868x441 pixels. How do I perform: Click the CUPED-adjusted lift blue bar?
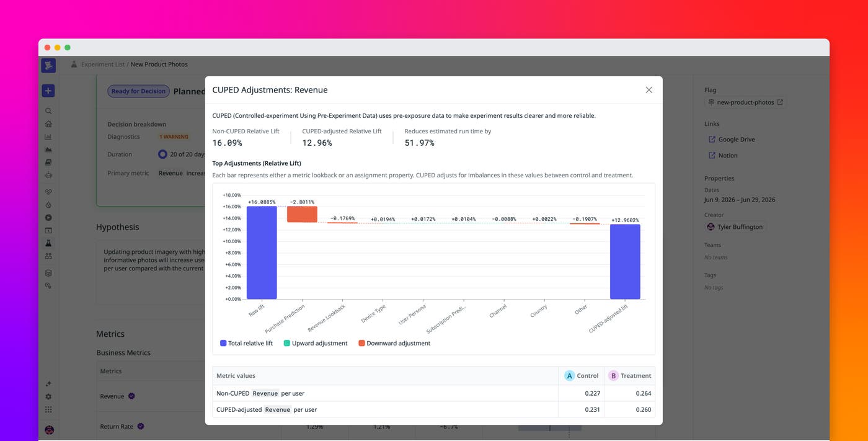pos(625,262)
